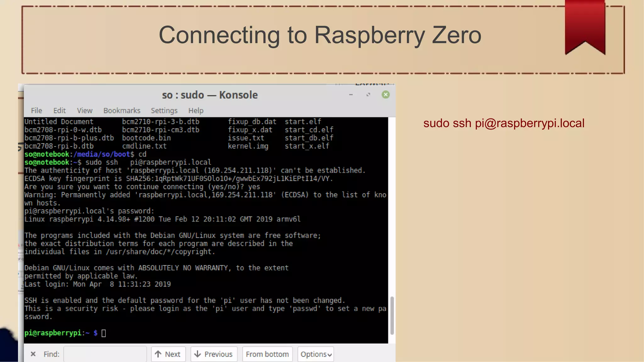Click 'cmdline.txt' in the file listing
The height and width of the screenshot is (362, 644).
click(144, 146)
